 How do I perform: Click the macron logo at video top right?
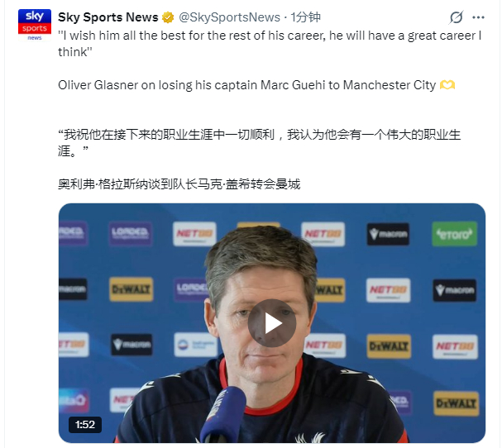pyautogui.click(x=388, y=234)
